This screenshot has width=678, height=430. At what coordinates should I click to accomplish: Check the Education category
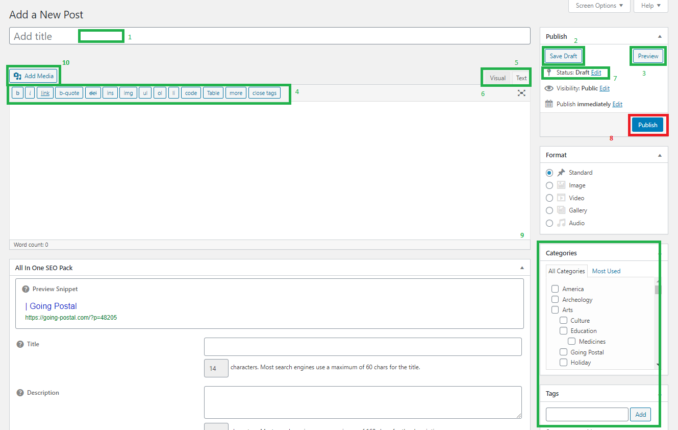pyautogui.click(x=563, y=331)
